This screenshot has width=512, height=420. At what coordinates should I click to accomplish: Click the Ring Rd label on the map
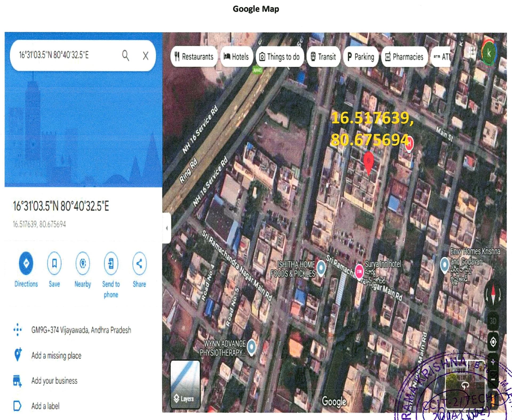[188, 171]
